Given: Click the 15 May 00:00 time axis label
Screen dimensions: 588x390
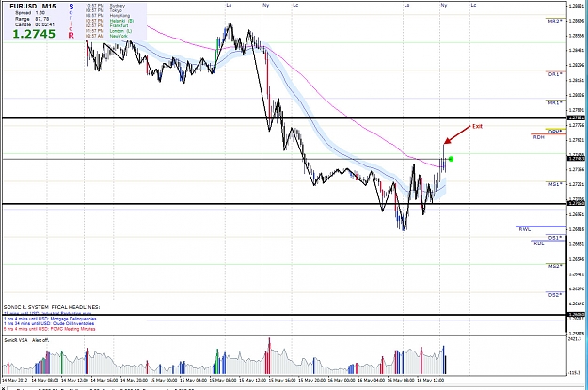Looking at the screenshot, I should click(164, 380).
